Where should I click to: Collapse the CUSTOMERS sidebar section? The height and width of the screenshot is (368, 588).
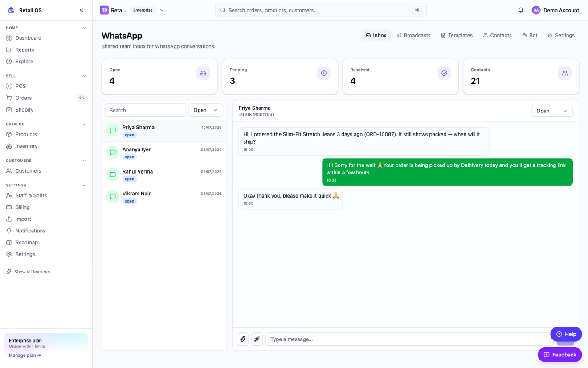84,161
